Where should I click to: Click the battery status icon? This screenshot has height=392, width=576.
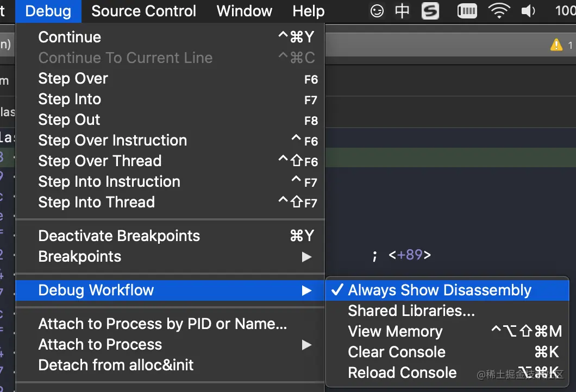[x=467, y=11]
